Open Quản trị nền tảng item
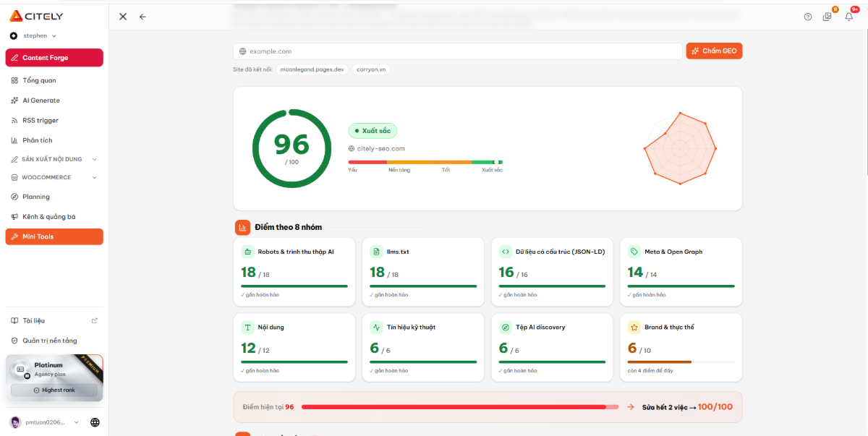 point(54,341)
